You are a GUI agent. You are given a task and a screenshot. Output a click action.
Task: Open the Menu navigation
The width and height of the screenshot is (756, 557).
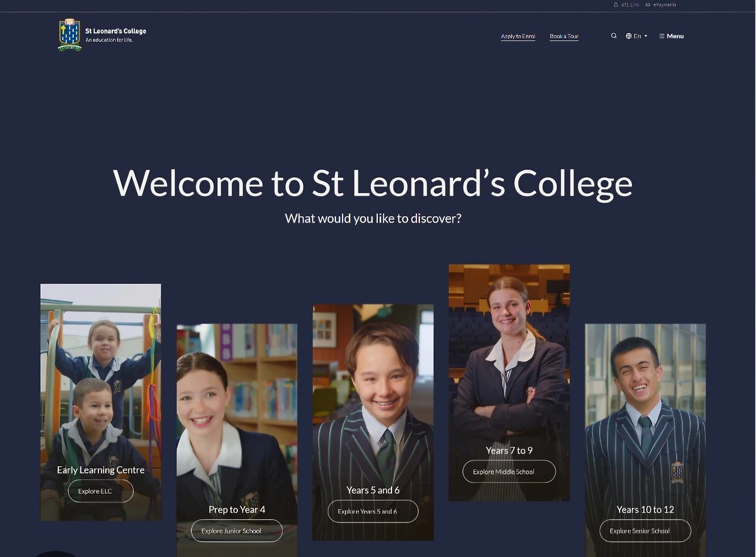click(672, 36)
